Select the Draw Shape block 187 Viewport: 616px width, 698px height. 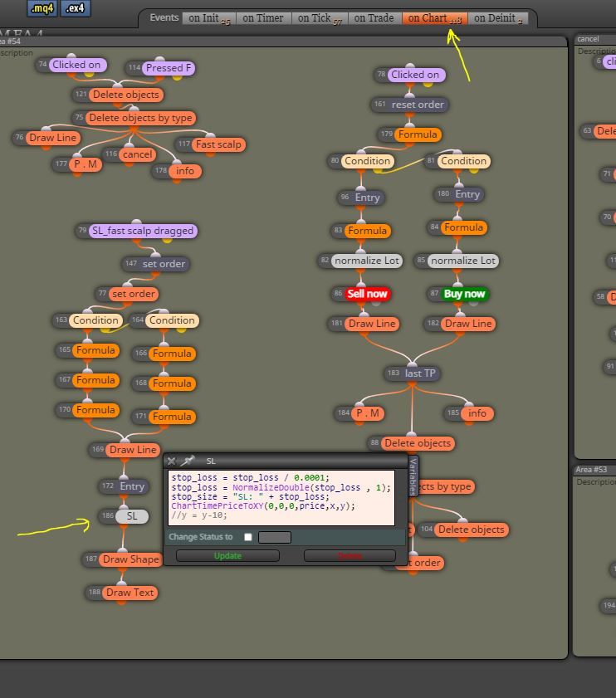point(130,559)
